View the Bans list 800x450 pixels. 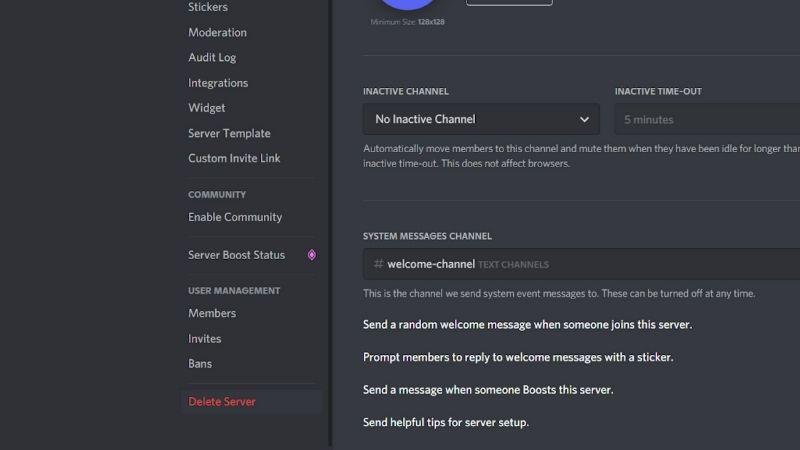(200, 364)
